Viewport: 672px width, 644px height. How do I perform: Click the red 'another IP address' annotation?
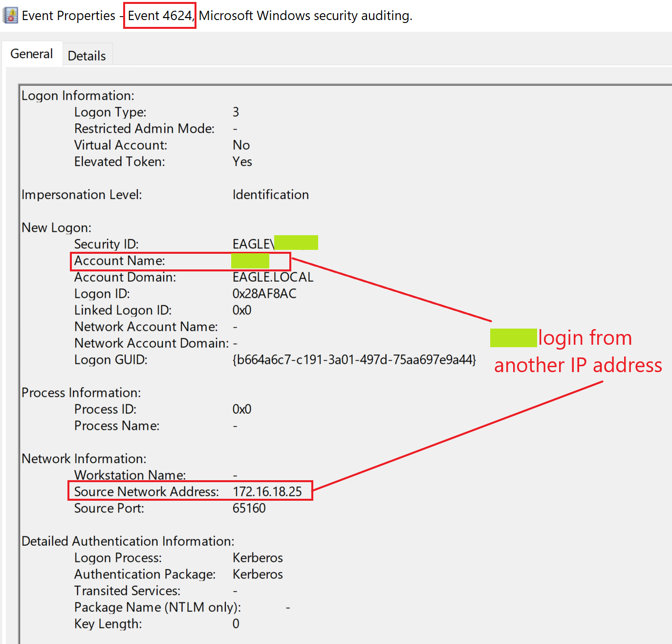[578, 365]
